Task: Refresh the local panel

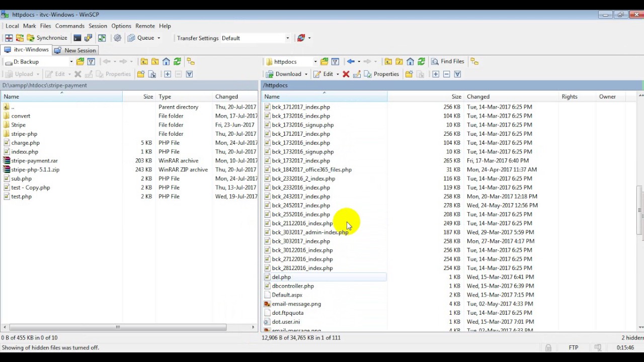Action: click(x=177, y=61)
